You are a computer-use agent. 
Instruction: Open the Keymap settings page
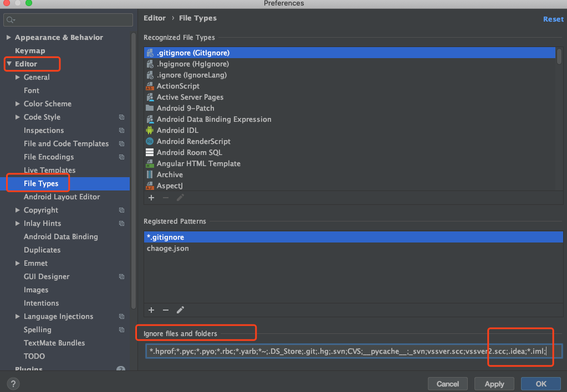point(30,50)
